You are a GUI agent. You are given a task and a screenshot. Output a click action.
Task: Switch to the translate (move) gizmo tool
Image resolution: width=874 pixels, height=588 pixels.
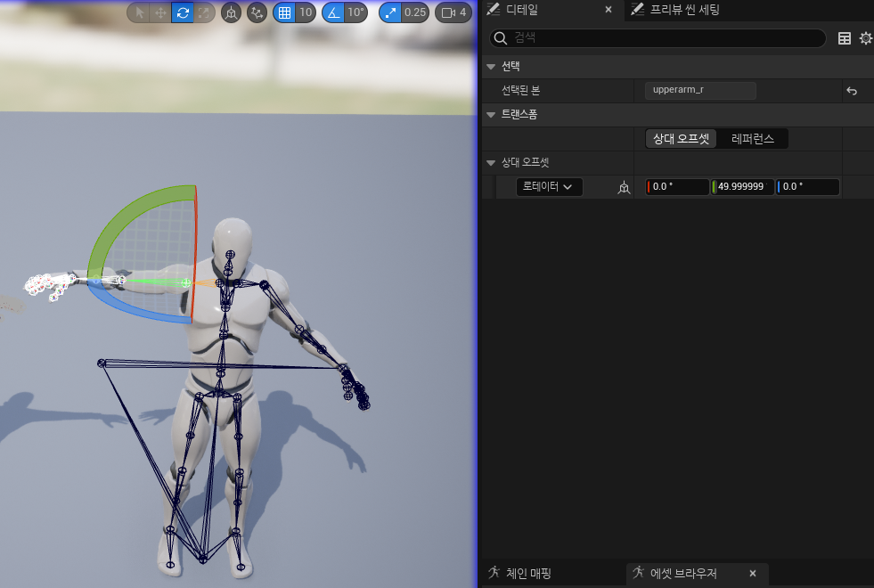pyautogui.click(x=160, y=12)
